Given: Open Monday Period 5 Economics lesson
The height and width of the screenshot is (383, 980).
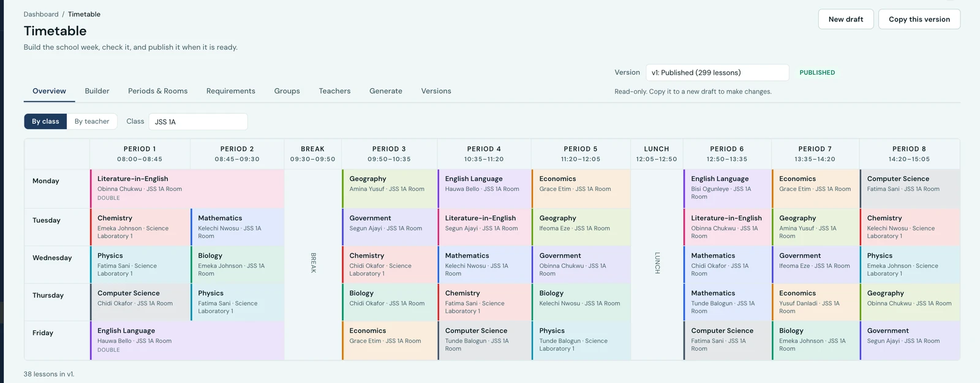Looking at the screenshot, I should pos(581,188).
